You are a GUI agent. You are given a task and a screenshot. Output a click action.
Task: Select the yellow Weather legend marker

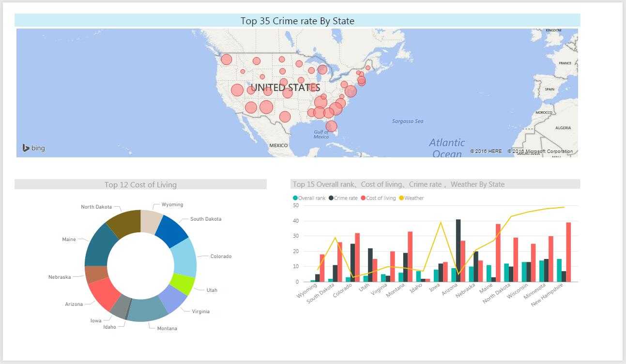(401, 198)
